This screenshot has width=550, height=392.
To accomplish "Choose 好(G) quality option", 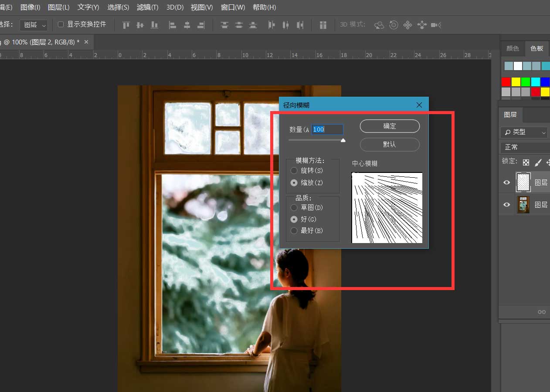I will coord(294,219).
